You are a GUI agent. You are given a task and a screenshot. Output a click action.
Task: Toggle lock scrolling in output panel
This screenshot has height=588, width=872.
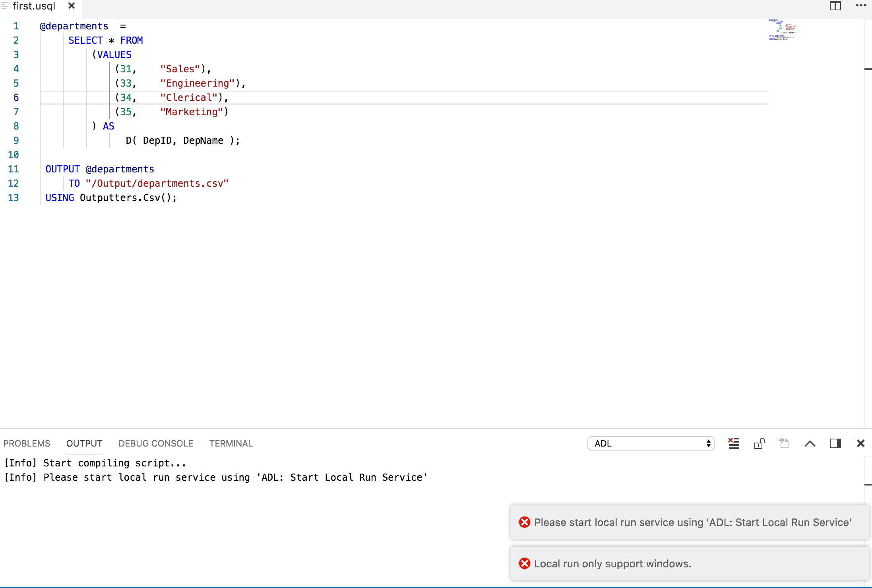759,443
